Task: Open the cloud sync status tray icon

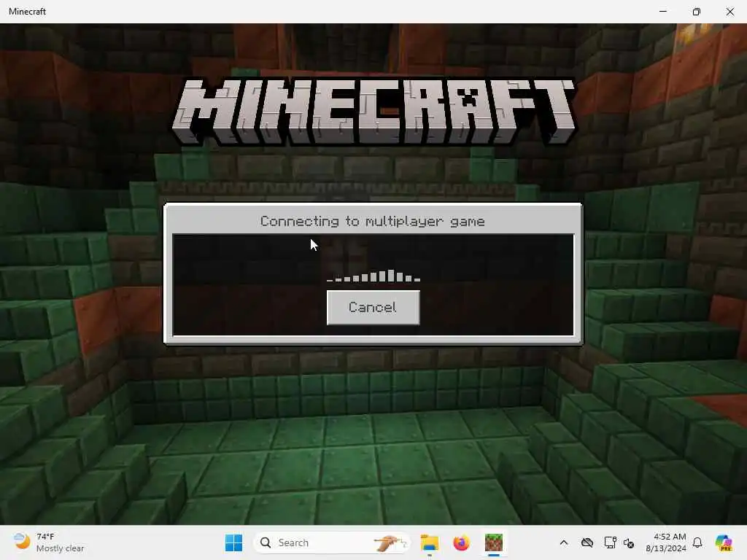Action: [x=587, y=542]
